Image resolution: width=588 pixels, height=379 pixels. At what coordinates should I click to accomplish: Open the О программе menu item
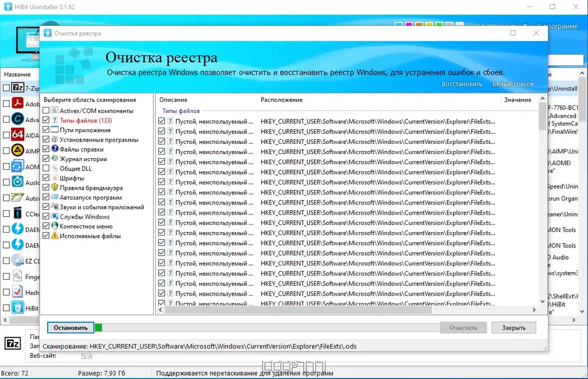coord(557,26)
